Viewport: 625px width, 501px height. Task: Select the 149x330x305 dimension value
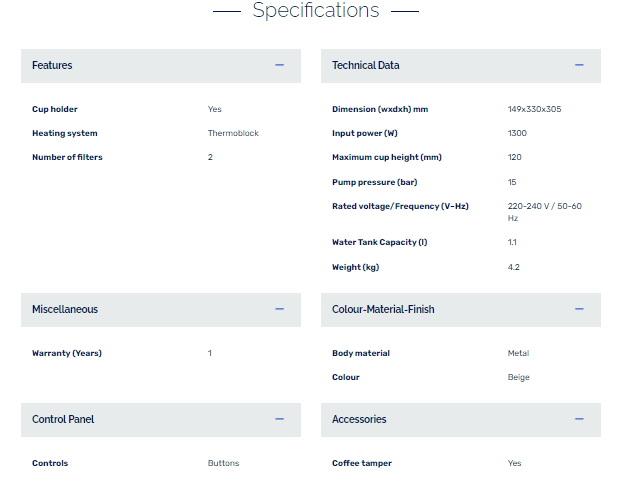534,109
